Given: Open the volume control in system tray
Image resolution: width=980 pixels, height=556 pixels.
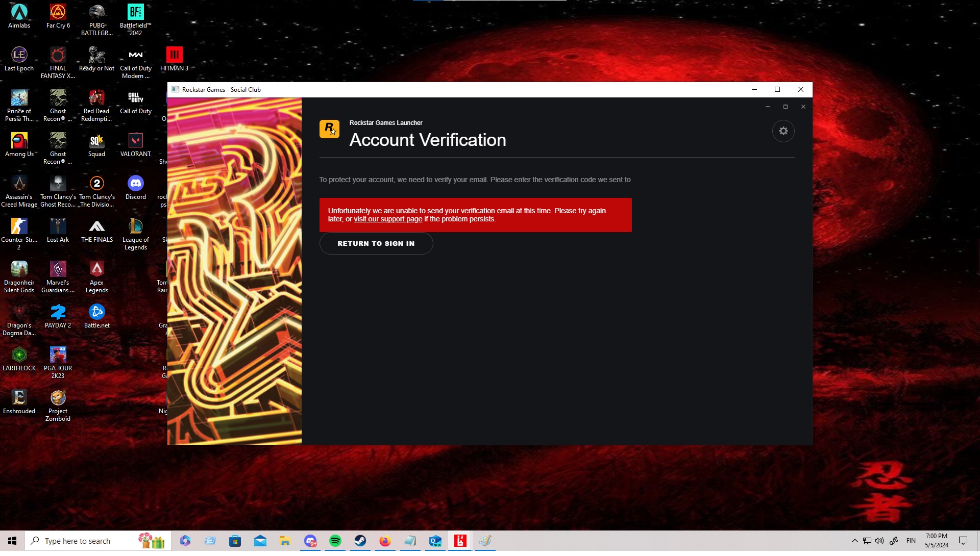Looking at the screenshot, I should click(879, 541).
